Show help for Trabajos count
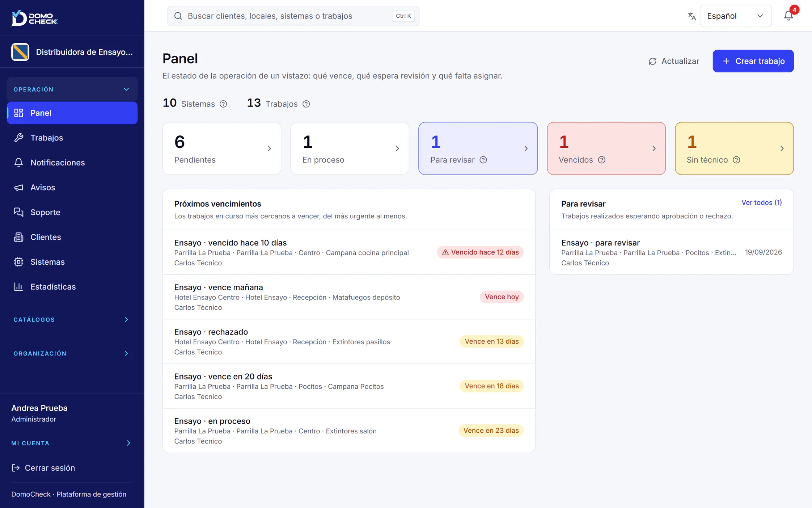The height and width of the screenshot is (508, 812). coord(306,104)
